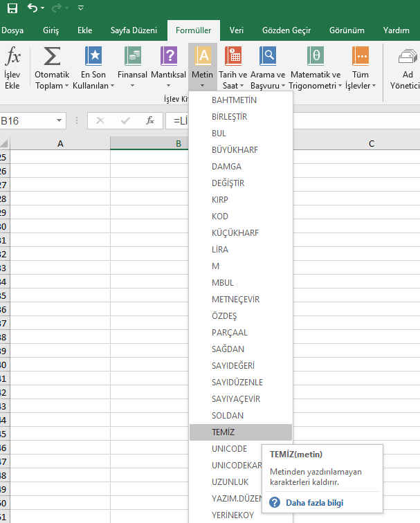This screenshot has height=523, width=420.
Task: Confirm the formula with checkmark icon
Action: point(125,120)
